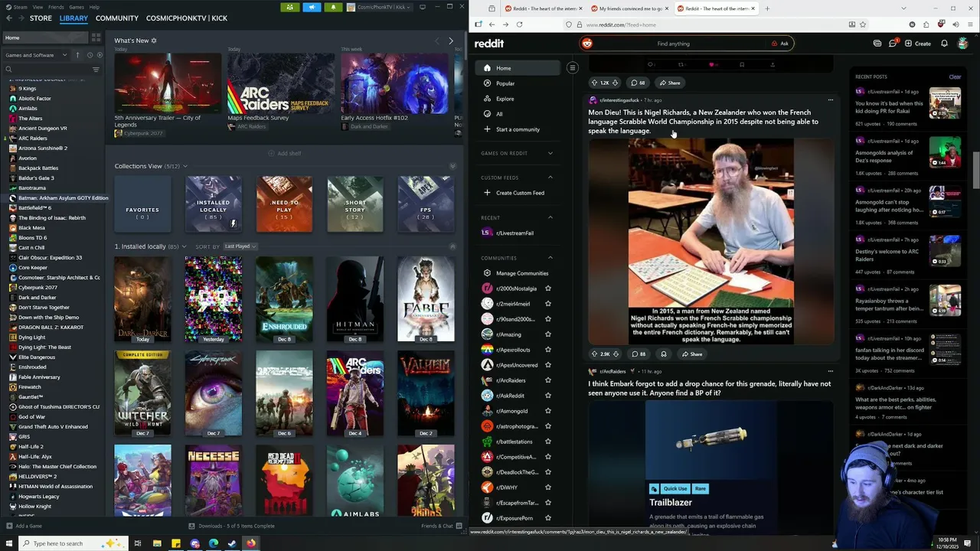Open What's New settings gear in Steam

[154, 41]
